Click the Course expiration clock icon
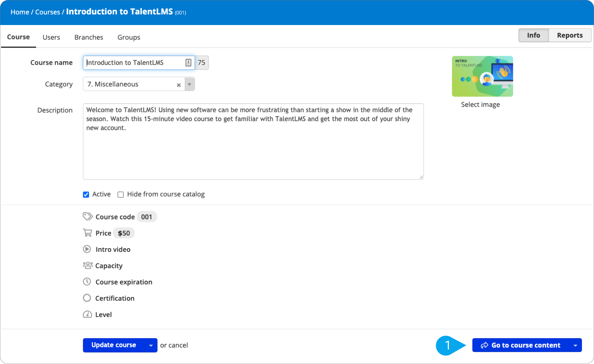Image resolution: width=594 pixels, height=364 pixels. pos(87,282)
